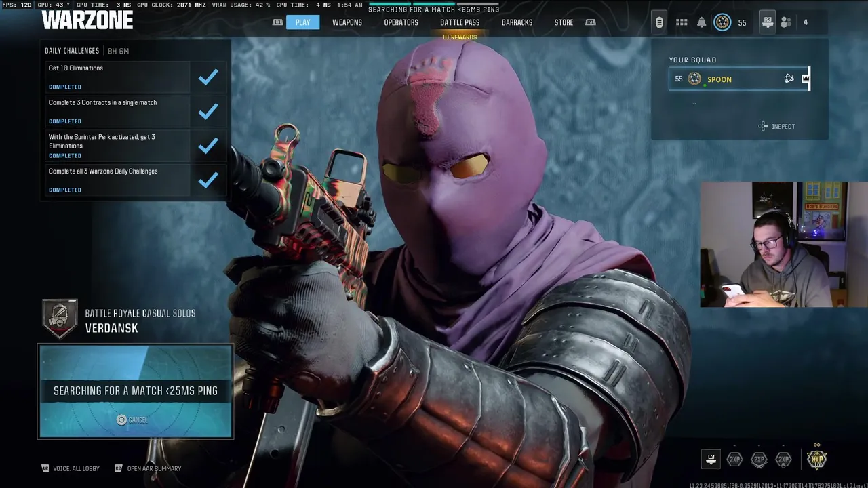Screen dimensions: 868x488
Task: Click the searching for a match panel
Action: [x=136, y=391]
